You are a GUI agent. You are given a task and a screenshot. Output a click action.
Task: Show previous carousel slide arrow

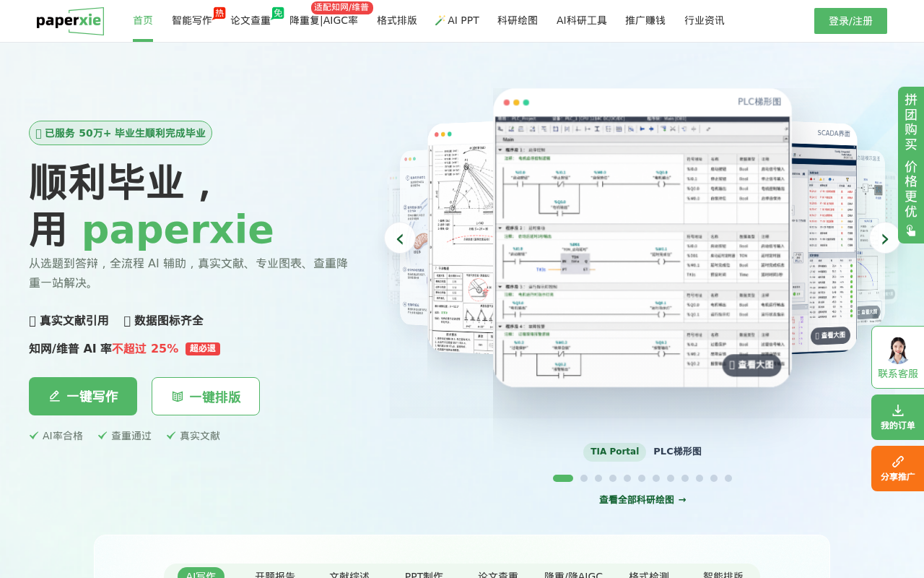400,238
